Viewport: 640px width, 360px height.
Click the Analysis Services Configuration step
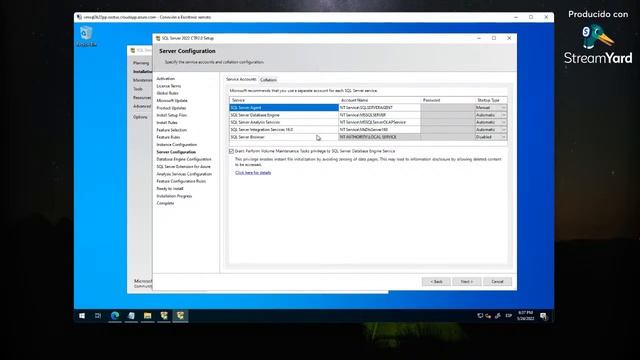[x=184, y=174]
